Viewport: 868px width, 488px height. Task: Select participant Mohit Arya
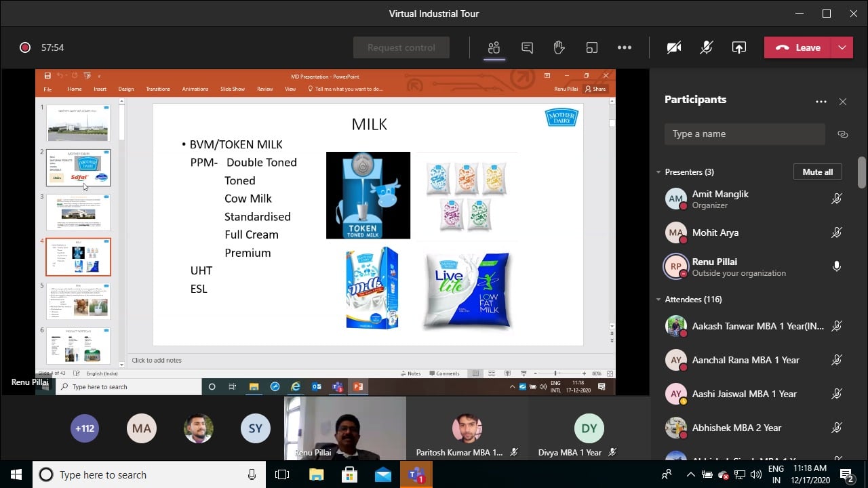tap(753, 232)
